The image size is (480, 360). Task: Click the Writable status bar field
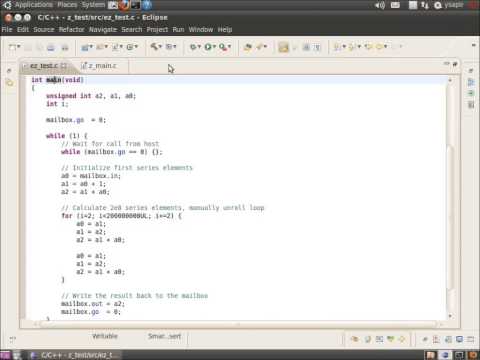coord(105,336)
